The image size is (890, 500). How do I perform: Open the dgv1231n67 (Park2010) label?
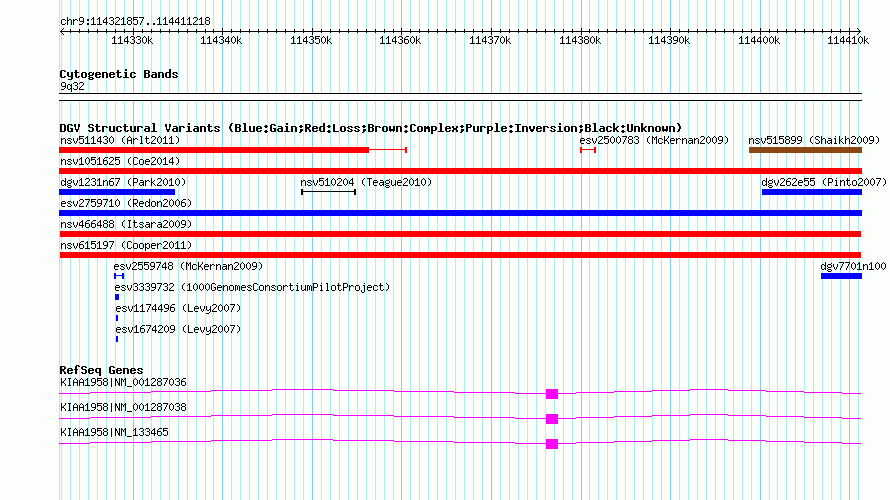(123, 182)
